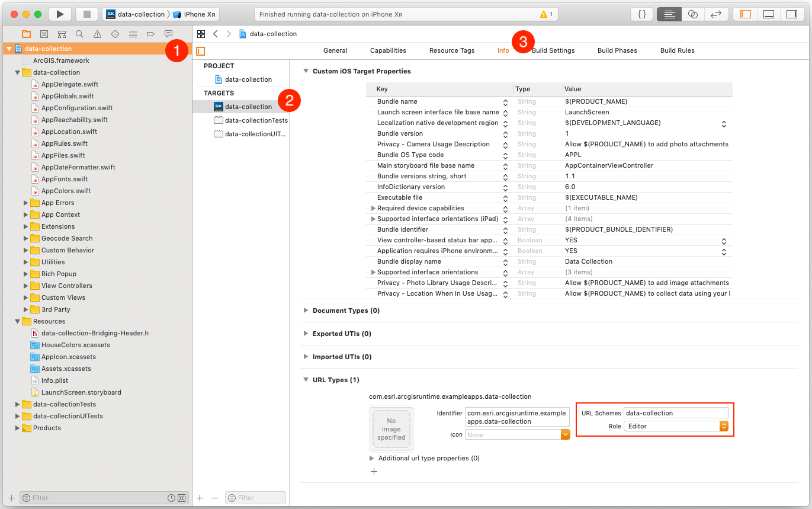Stop the running scheme

[86, 14]
